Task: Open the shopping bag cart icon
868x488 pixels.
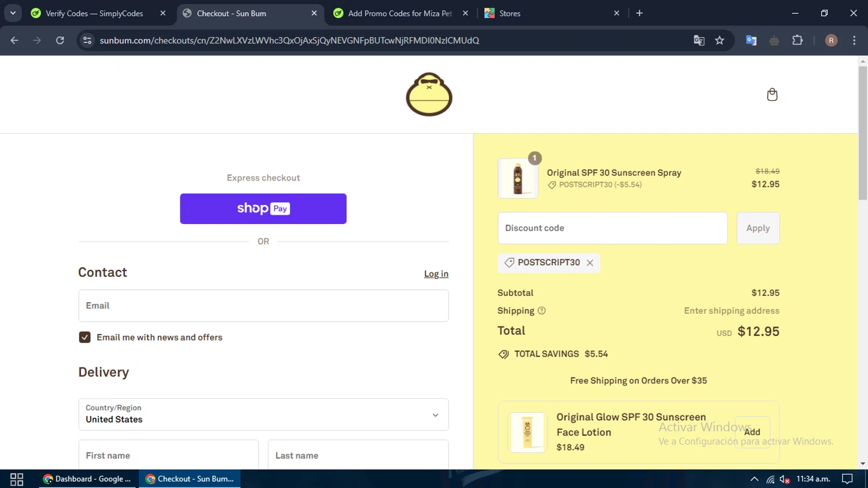Action: click(772, 94)
